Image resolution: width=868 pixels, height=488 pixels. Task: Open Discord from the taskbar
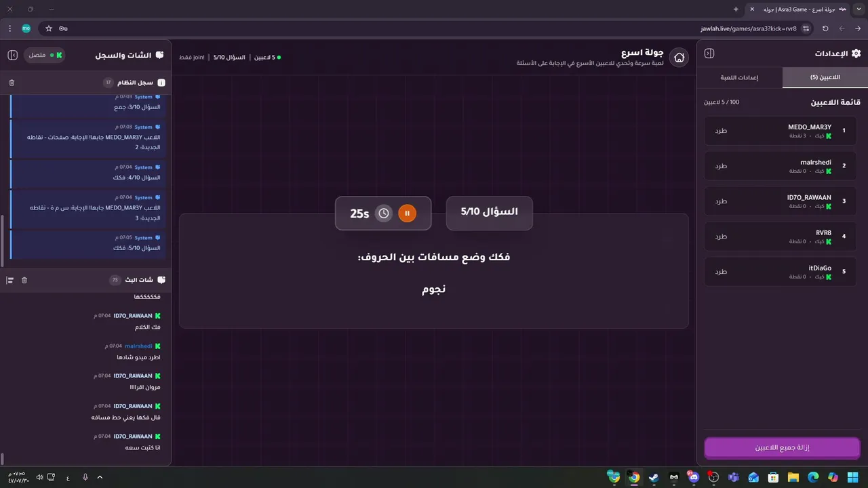(x=694, y=477)
